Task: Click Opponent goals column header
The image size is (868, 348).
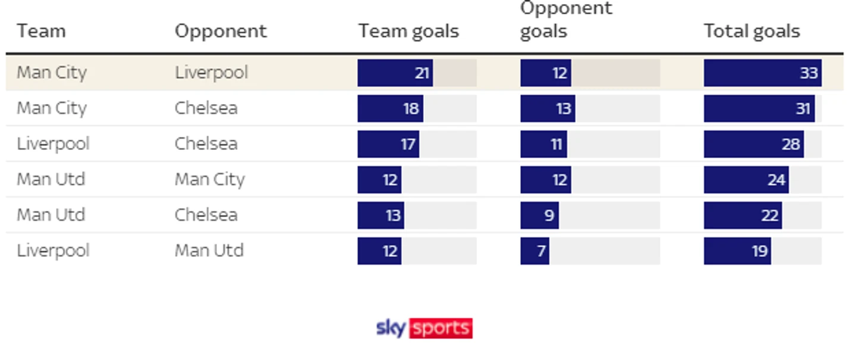Action: [x=566, y=19]
